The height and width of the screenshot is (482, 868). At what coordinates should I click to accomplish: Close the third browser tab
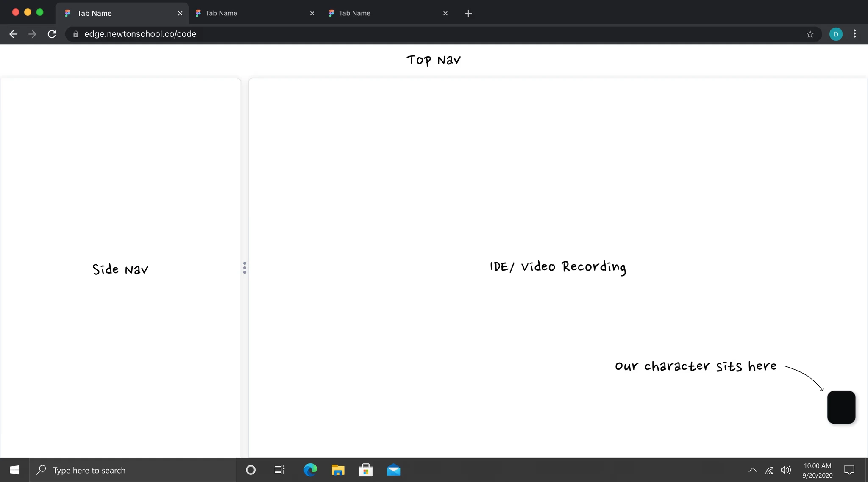[445, 14]
